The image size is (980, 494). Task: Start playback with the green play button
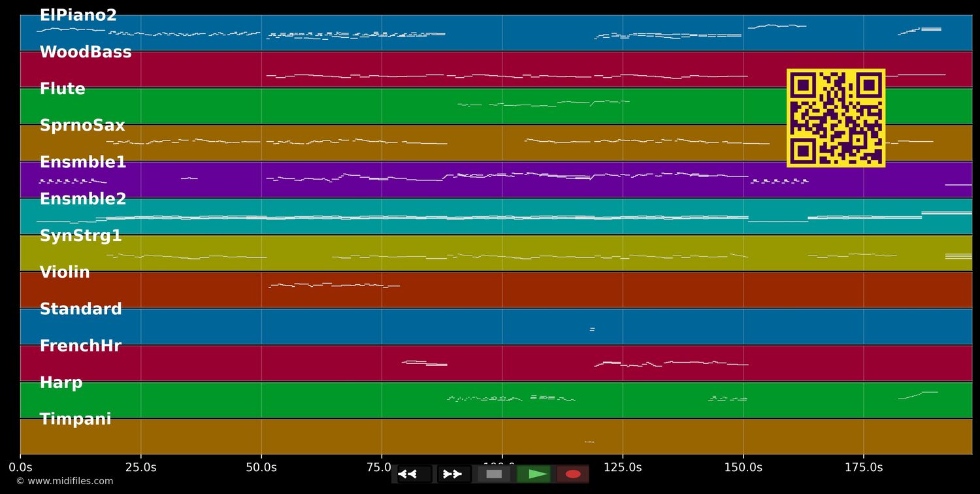click(534, 474)
